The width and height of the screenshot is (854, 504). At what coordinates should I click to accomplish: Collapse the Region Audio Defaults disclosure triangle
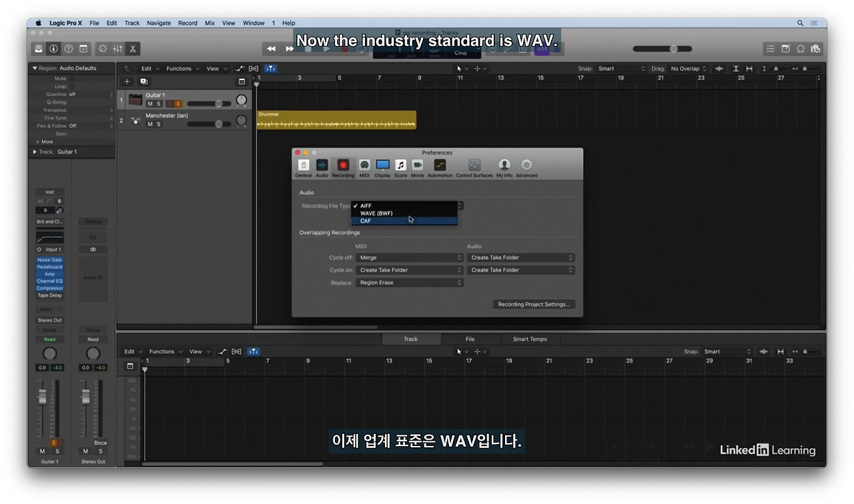click(35, 68)
